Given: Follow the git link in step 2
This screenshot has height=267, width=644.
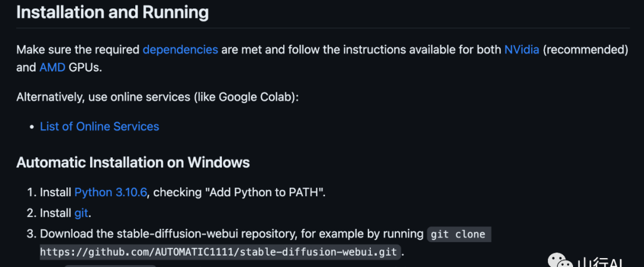Looking at the screenshot, I should tap(81, 213).
